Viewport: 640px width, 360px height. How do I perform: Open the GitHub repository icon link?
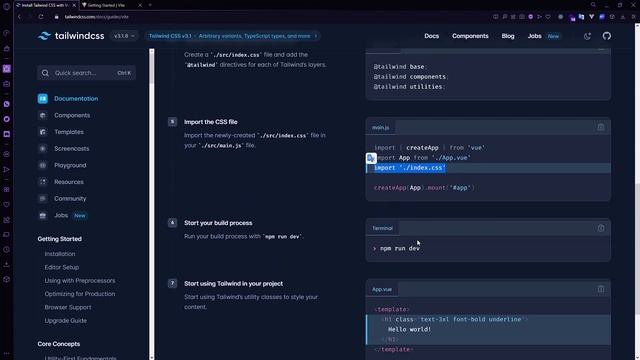pos(607,36)
